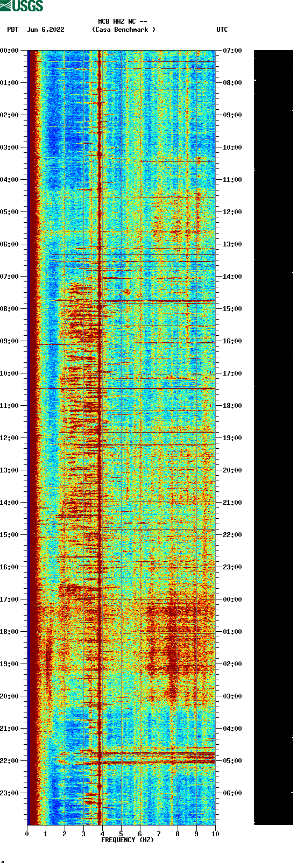Click the 14:00 UTC time label
The width and height of the screenshot is (297, 868).
tap(232, 277)
